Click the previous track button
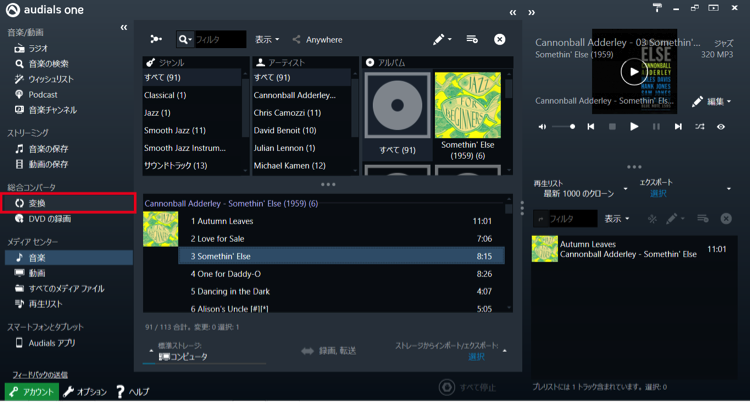Viewport: 750px width, 402px height. [x=591, y=127]
